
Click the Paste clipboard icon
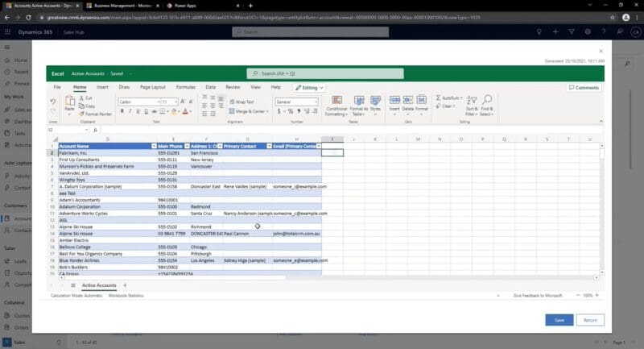[x=70, y=102]
